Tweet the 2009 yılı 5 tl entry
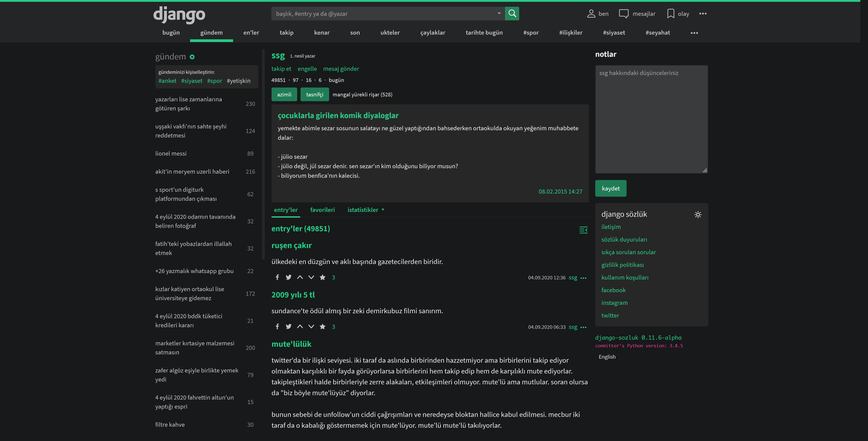The height and width of the screenshot is (441, 868). (288, 326)
